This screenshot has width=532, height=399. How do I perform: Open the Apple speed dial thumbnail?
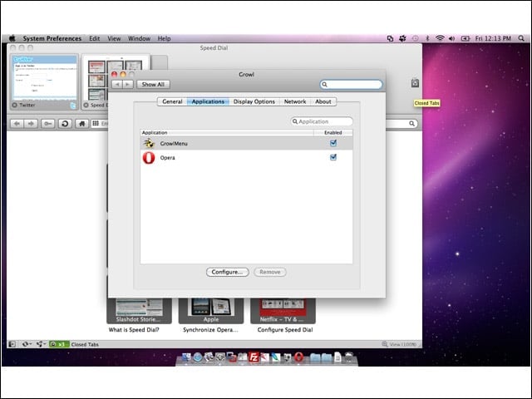(211, 311)
